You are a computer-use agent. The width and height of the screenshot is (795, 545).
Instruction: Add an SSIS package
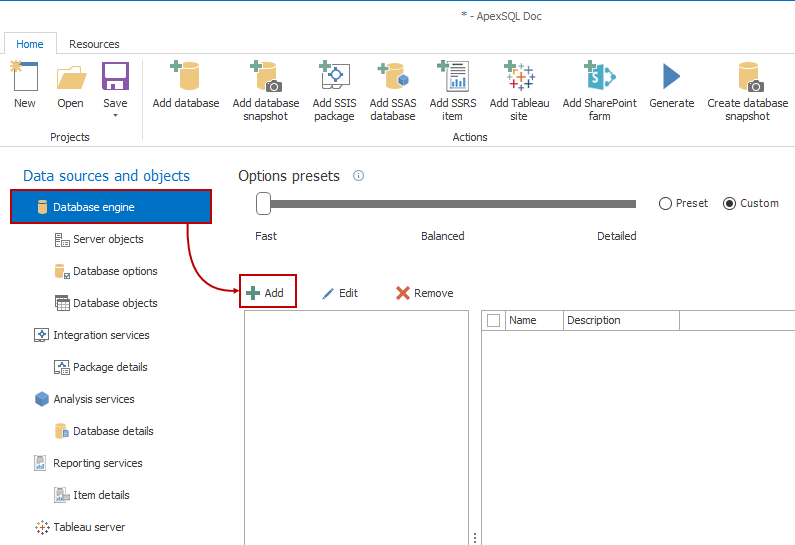tap(334, 91)
